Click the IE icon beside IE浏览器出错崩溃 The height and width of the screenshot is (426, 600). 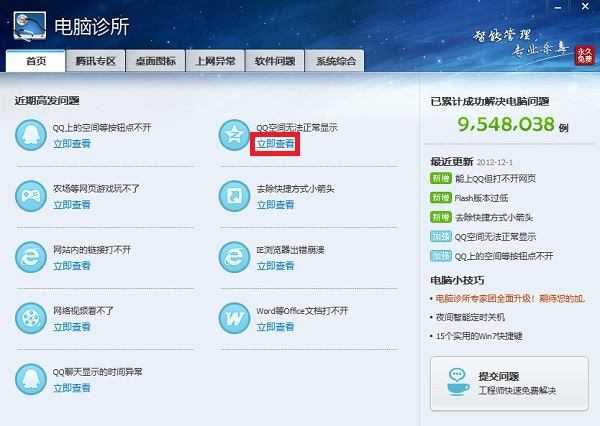(234, 257)
